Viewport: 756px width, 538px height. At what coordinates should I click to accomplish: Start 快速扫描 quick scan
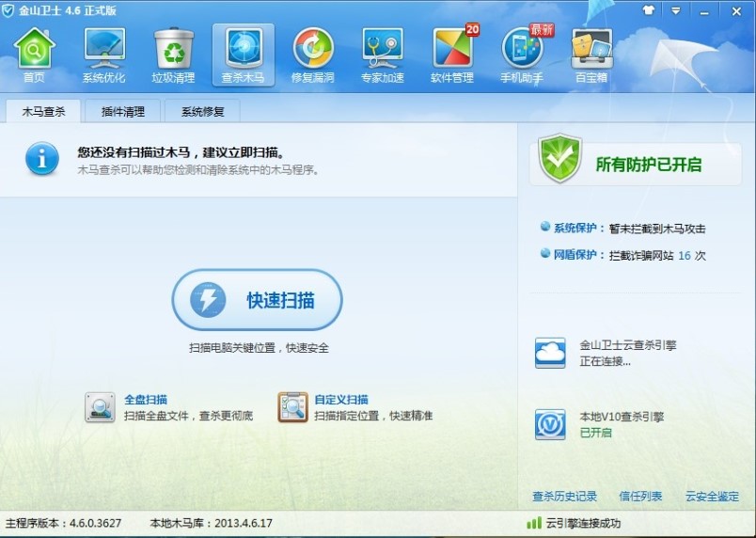click(x=257, y=300)
